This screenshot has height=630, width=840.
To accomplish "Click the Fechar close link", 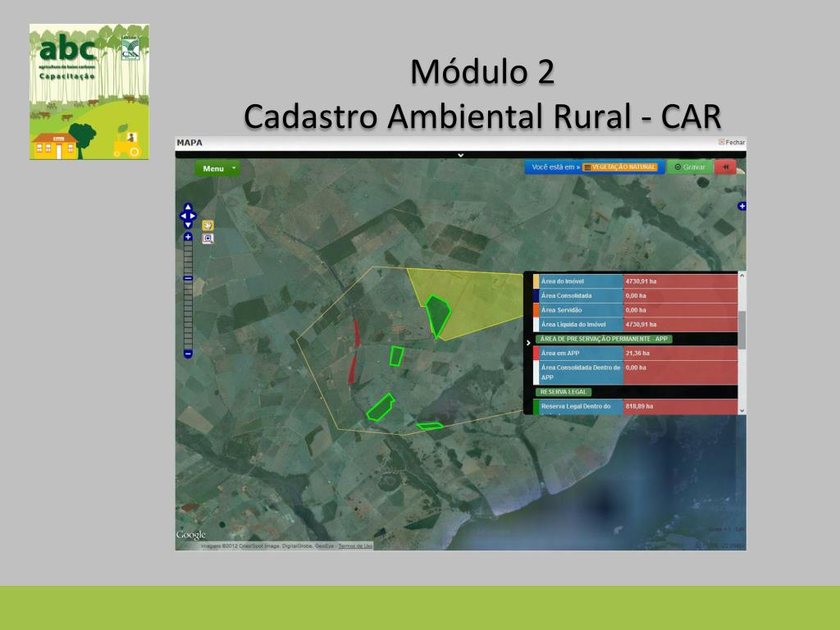I will pos(732,142).
